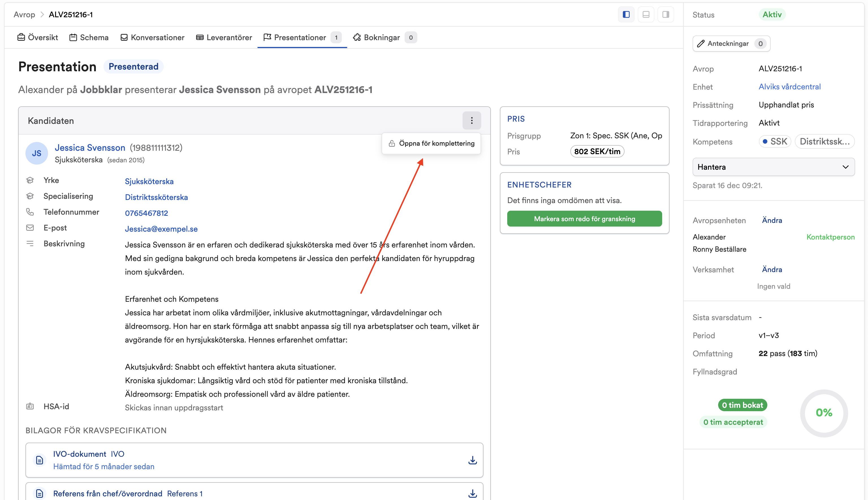Click the graduation icon beside Specialisering
Image resolution: width=868 pixels, height=500 pixels.
pos(30,196)
